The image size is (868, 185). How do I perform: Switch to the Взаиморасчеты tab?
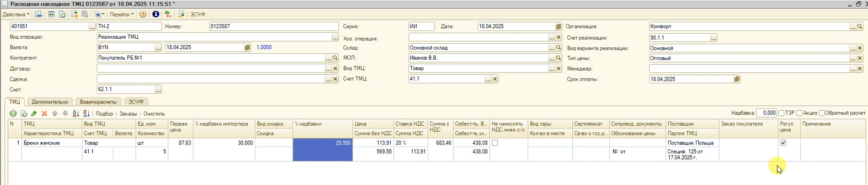click(98, 102)
